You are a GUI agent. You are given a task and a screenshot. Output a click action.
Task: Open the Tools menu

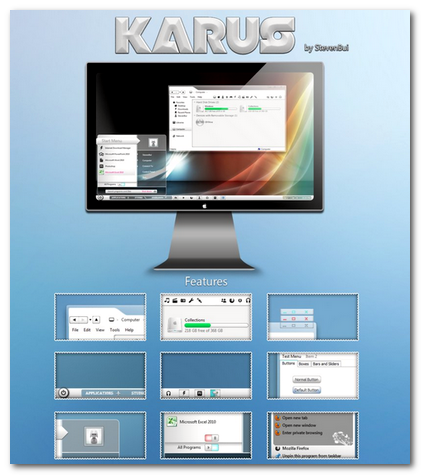[x=114, y=330]
